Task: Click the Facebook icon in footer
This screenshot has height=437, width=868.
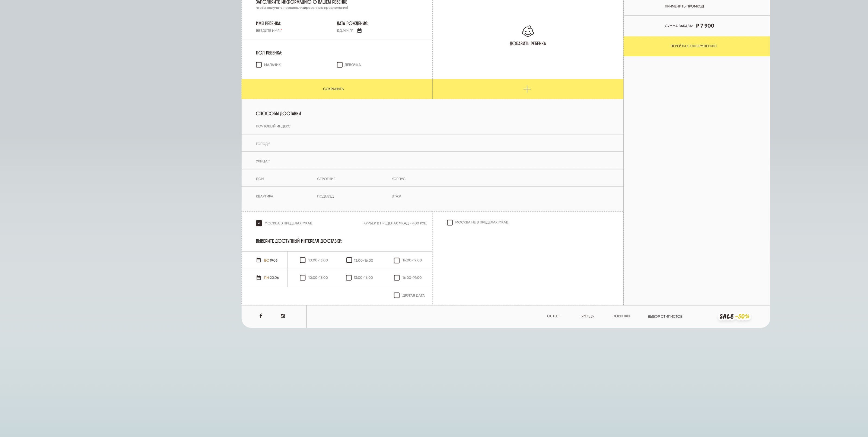Action: [x=260, y=316]
